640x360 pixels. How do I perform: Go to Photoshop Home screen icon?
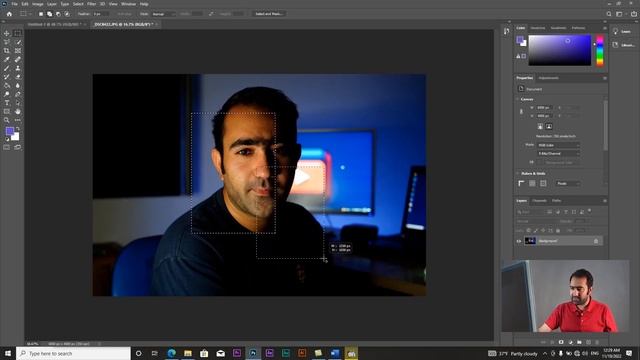pyautogui.click(x=9, y=14)
